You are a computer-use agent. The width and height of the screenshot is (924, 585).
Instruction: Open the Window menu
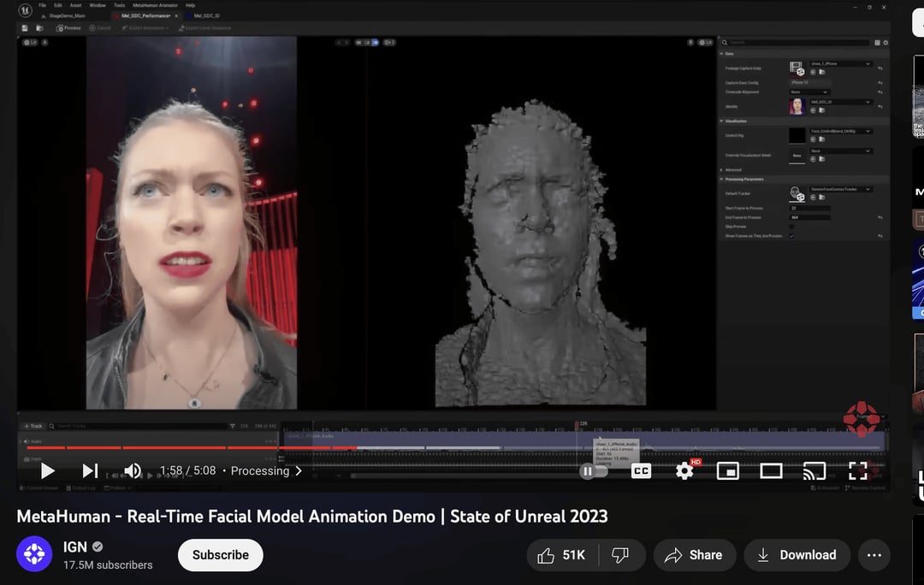pos(98,5)
